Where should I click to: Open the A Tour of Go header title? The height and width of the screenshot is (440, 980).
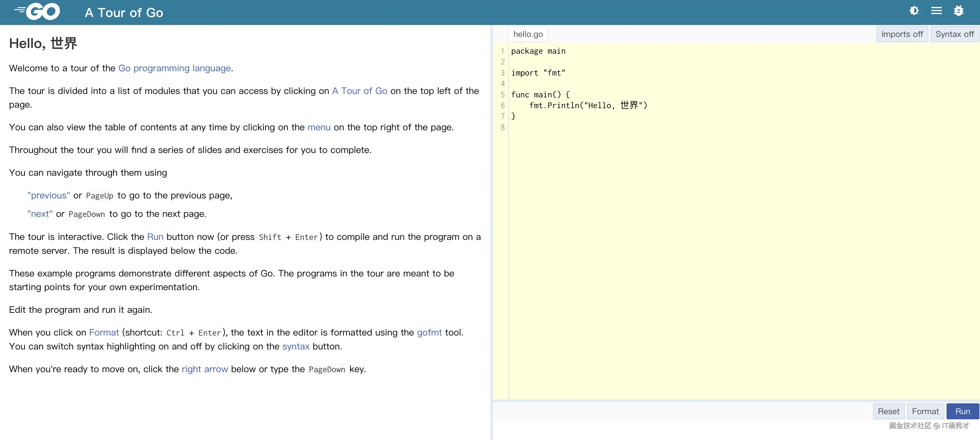point(124,12)
